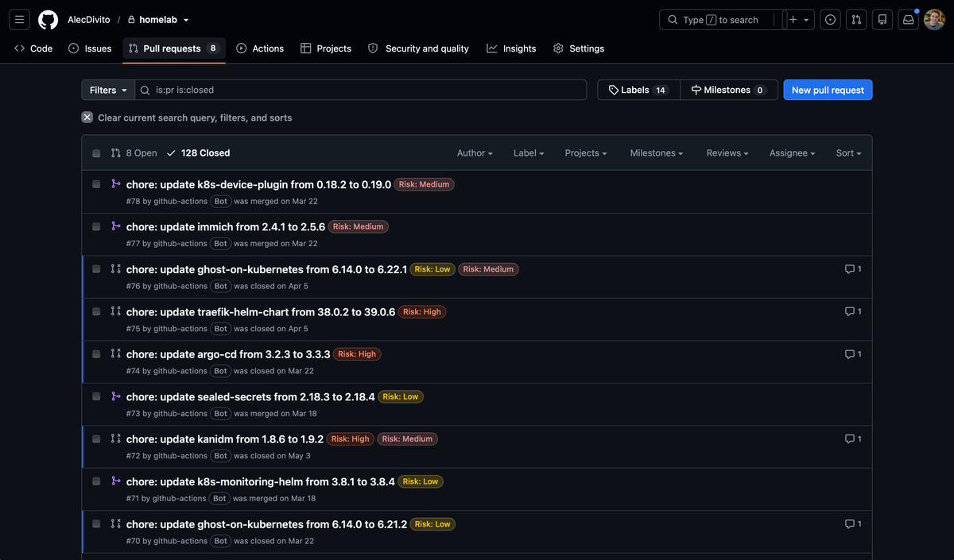
Task: Switch to the Issues tab
Action: (x=90, y=48)
